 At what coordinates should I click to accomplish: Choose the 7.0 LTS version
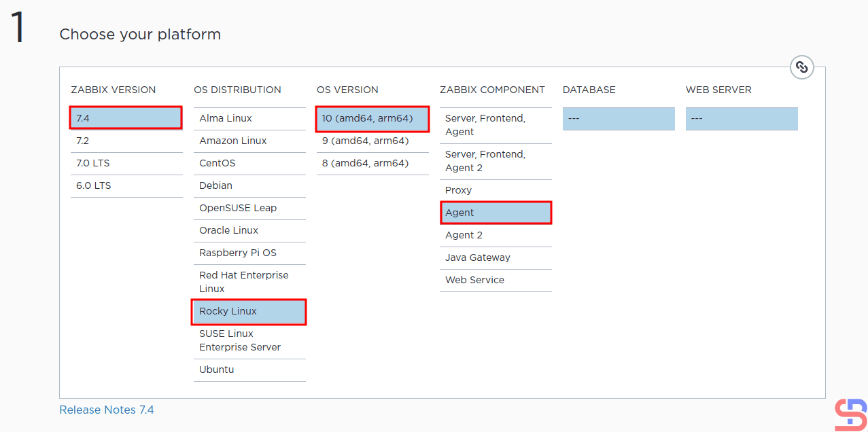click(x=126, y=163)
